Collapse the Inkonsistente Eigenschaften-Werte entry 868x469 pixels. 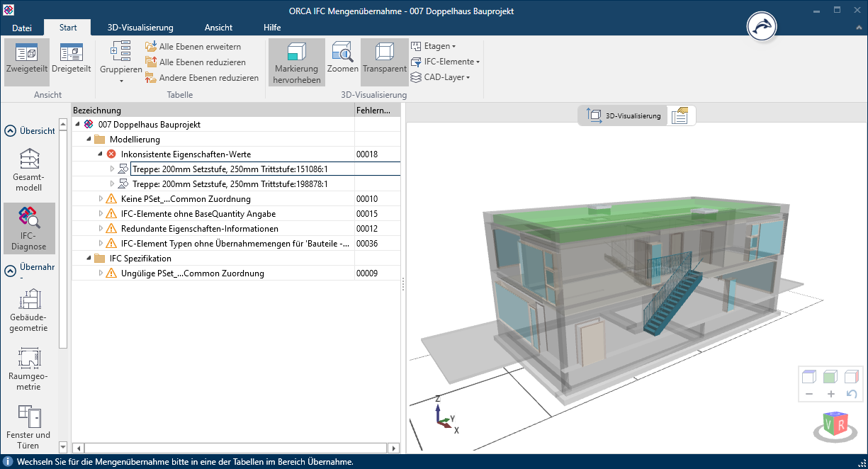(x=101, y=154)
